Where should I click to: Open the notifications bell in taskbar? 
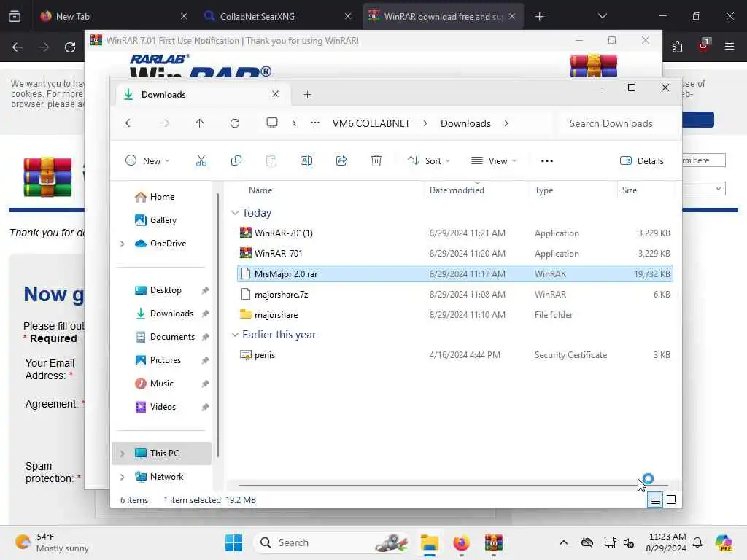697,542
